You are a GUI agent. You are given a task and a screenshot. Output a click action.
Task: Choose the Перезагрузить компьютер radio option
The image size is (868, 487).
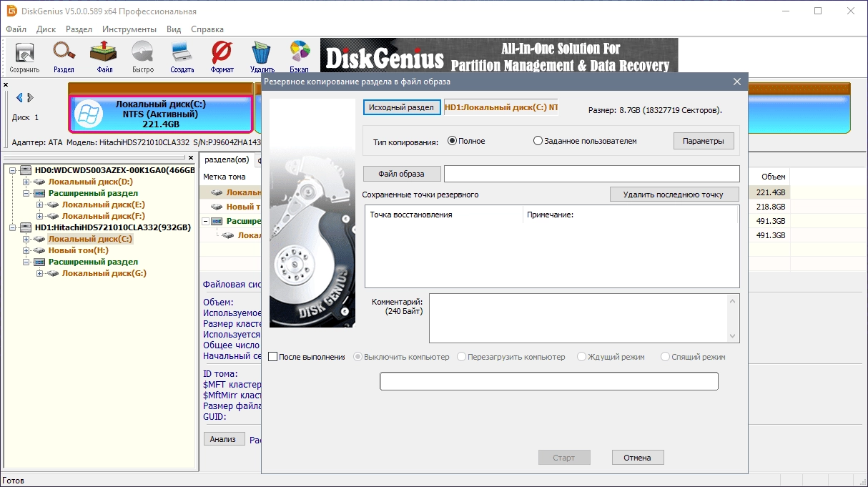(462, 357)
